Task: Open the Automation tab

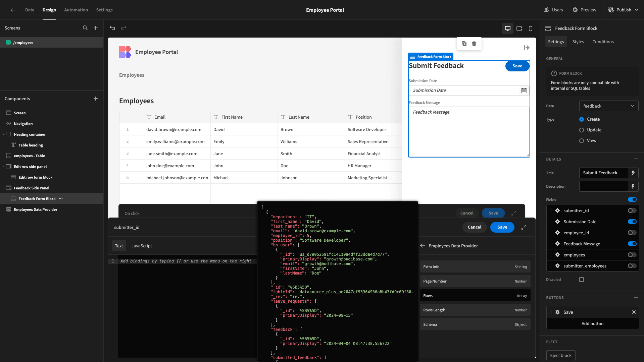Action: [x=76, y=10]
